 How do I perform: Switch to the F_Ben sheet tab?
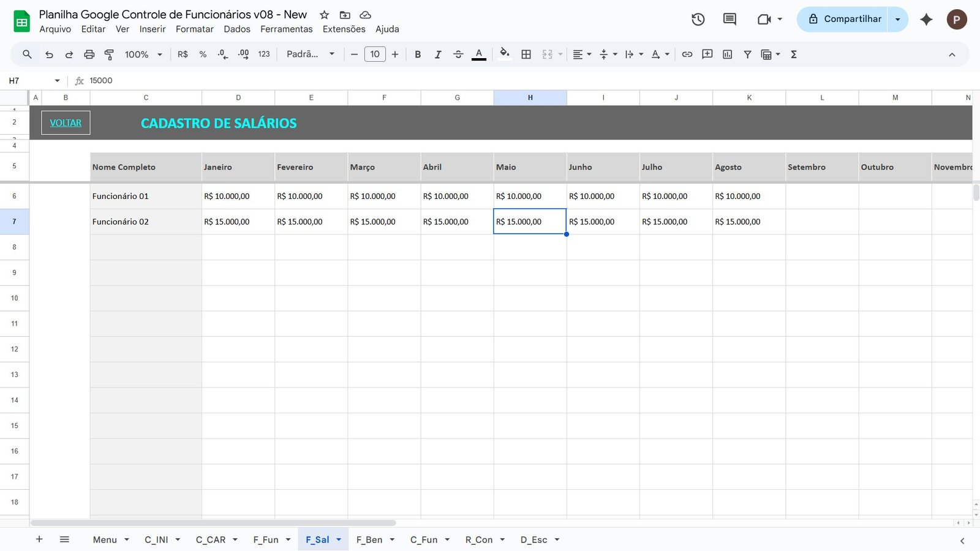point(370,539)
